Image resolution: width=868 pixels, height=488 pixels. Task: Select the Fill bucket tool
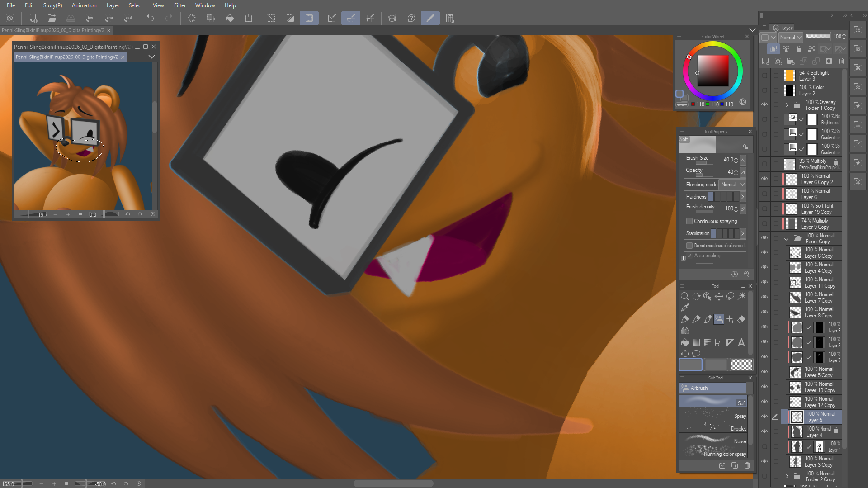(x=685, y=343)
